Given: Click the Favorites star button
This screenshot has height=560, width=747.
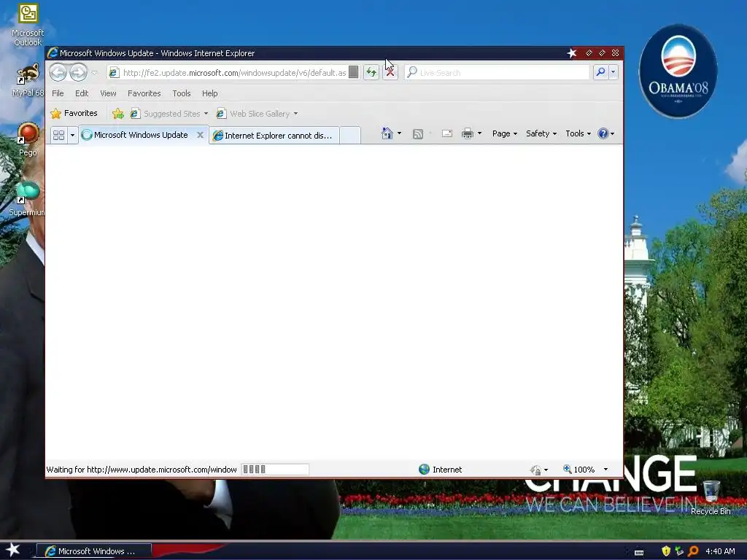Looking at the screenshot, I should [74, 113].
